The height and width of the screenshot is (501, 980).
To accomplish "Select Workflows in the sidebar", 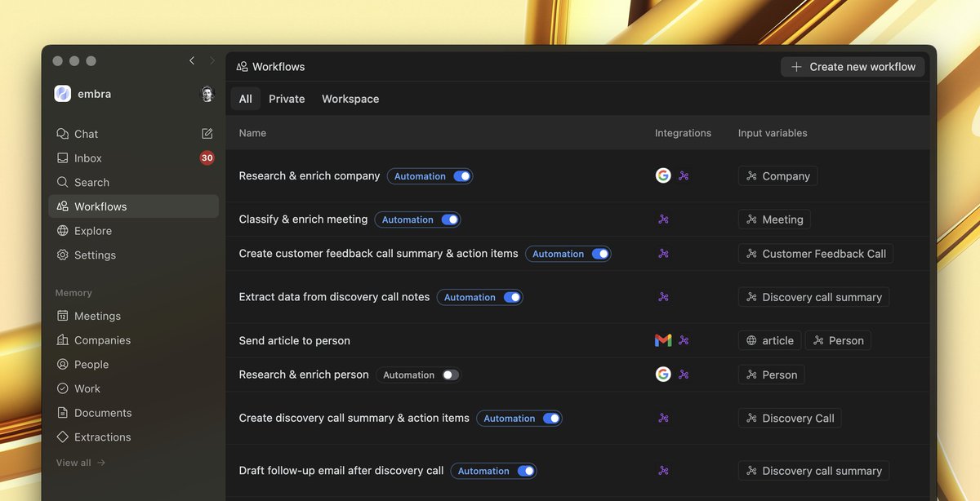I will coord(133,206).
